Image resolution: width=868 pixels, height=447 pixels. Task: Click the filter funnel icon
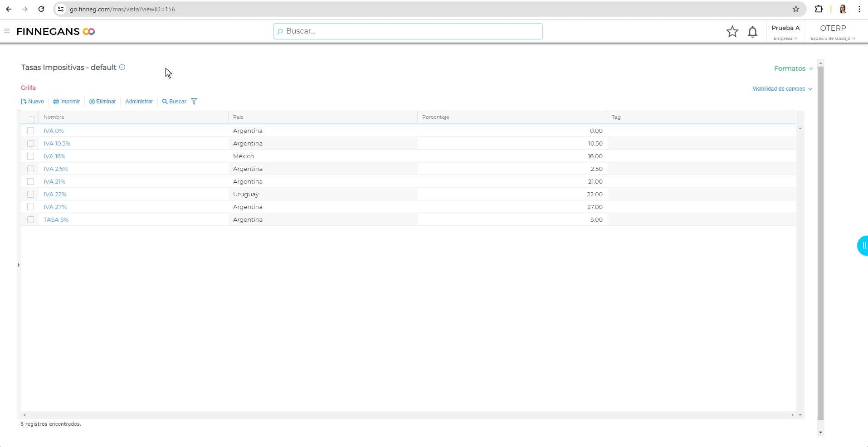tap(194, 102)
